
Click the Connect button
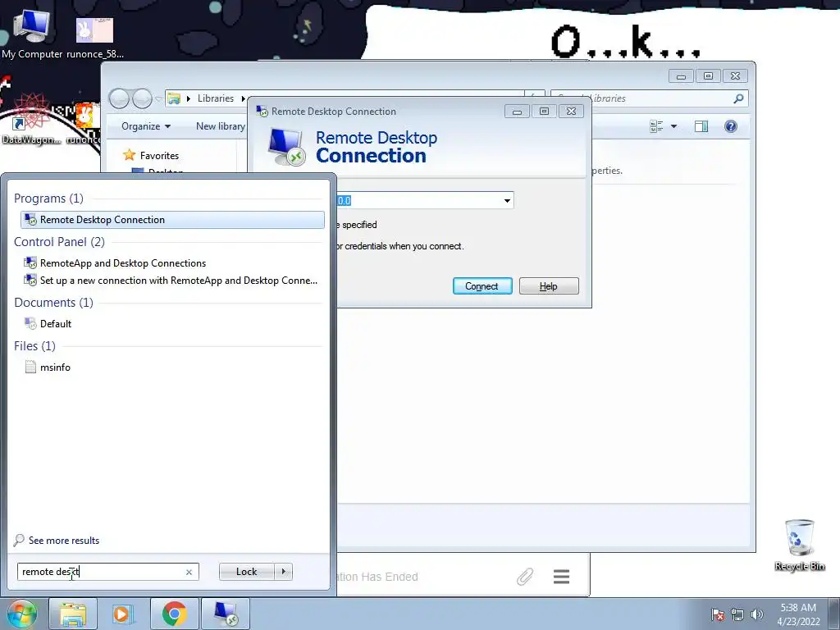pos(482,286)
